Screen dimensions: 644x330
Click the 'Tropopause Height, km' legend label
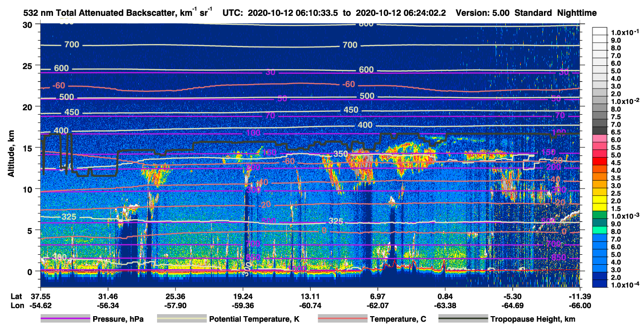click(x=533, y=320)
